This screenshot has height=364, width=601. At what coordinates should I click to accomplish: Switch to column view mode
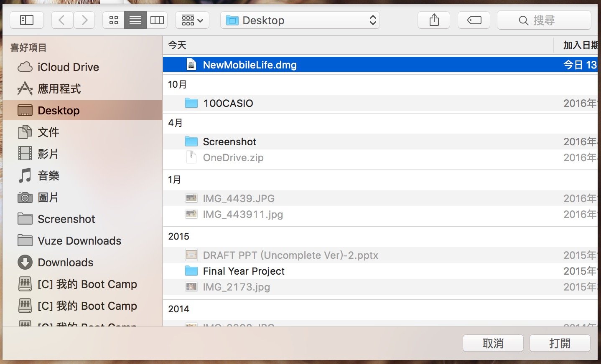click(157, 20)
